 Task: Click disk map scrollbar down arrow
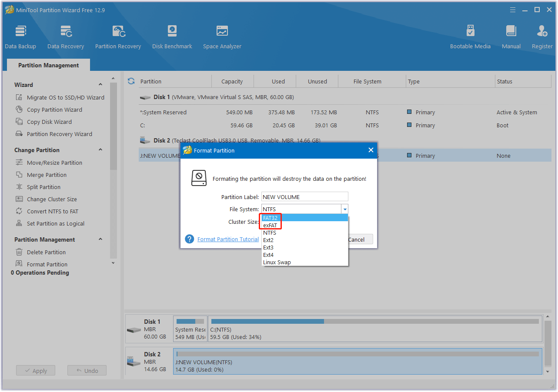point(547,372)
